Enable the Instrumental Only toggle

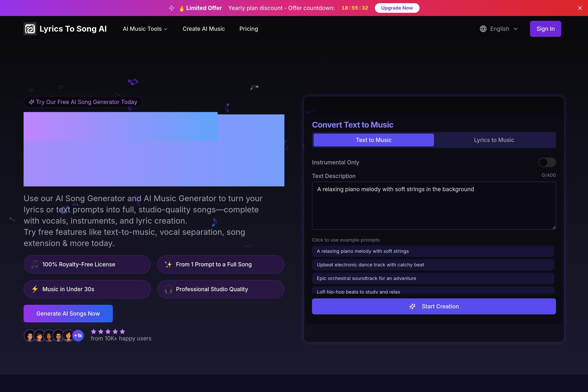pos(547,162)
